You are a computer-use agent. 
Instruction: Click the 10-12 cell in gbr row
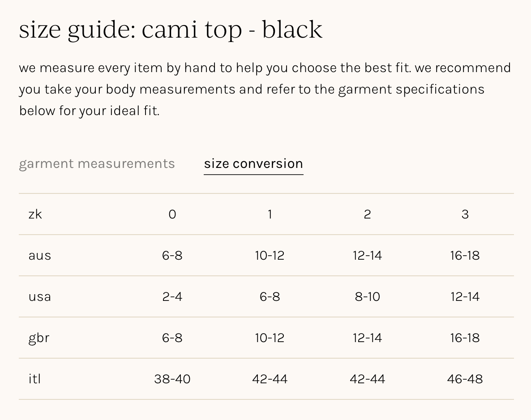tap(270, 338)
